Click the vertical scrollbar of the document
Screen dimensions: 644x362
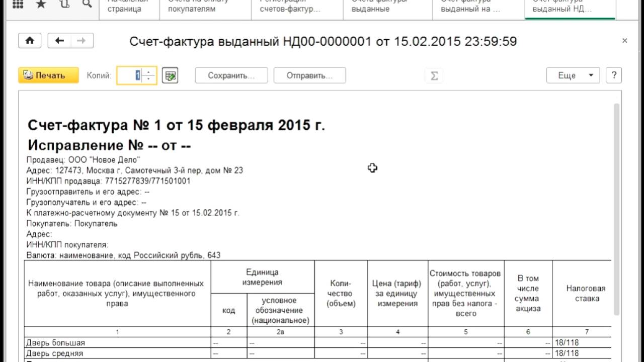pos(616,209)
